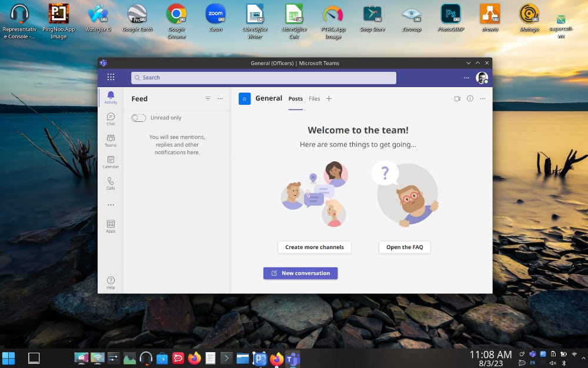588x368 pixels.
Task: Open Chat in the Teams sidebar
Action: click(111, 119)
